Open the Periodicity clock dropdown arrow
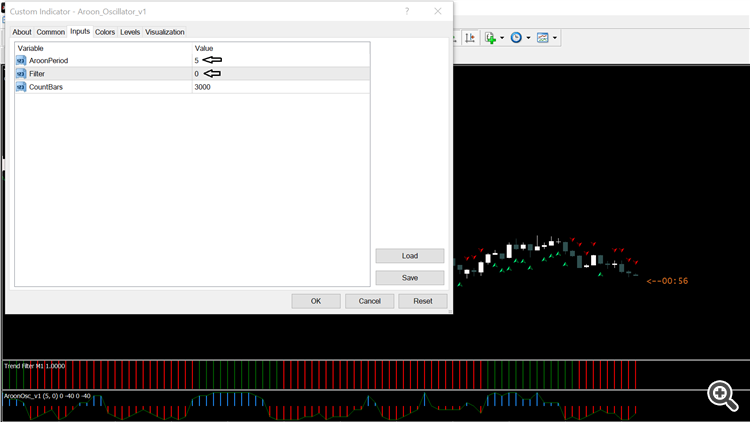 coord(529,38)
